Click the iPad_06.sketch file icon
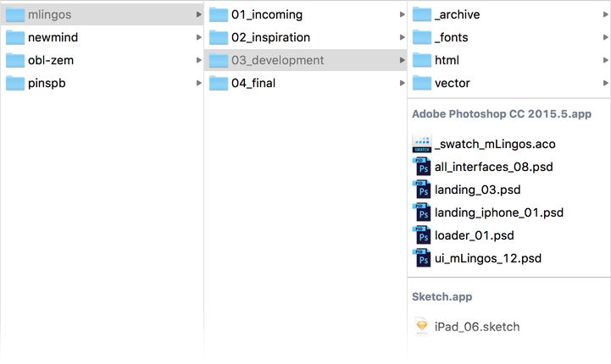611x364 pixels. coord(422,327)
